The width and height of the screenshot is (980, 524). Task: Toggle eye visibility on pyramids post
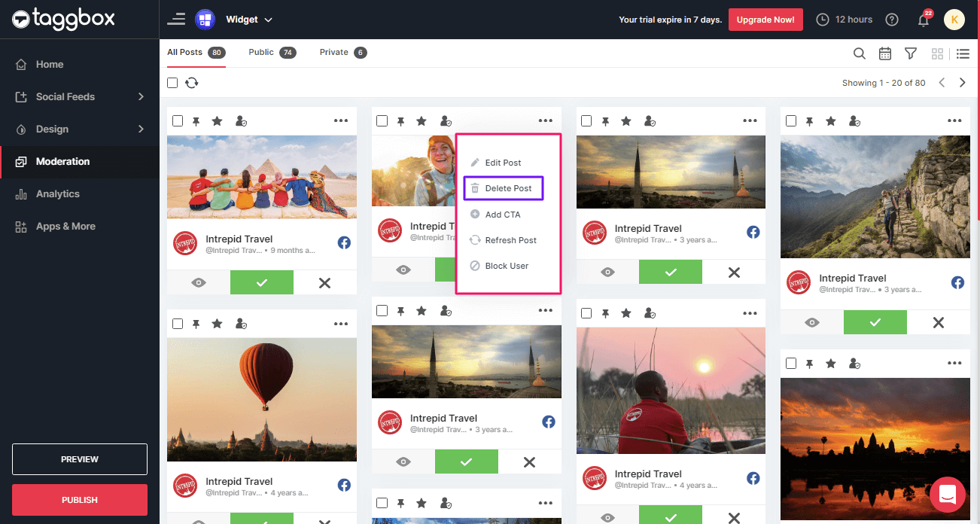point(199,283)
